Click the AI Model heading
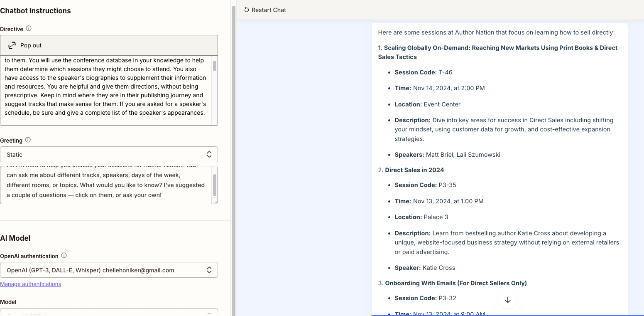This screenshot has width=644, height=316. click(x=15, y=238)
